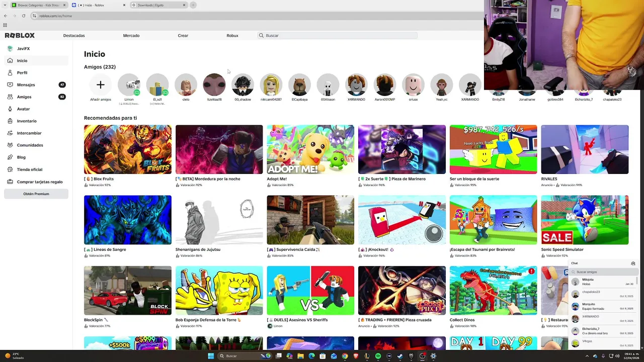Open the Comunidades sidebar icon
This screenshot has width=644, height=362.
pos(10,145)
